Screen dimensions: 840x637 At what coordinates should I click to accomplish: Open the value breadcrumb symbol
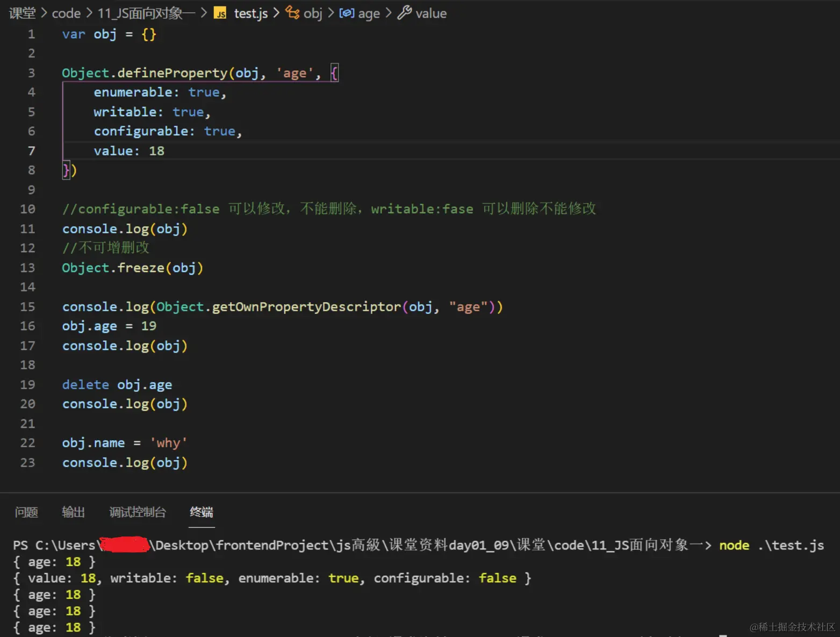click(431, 13)
